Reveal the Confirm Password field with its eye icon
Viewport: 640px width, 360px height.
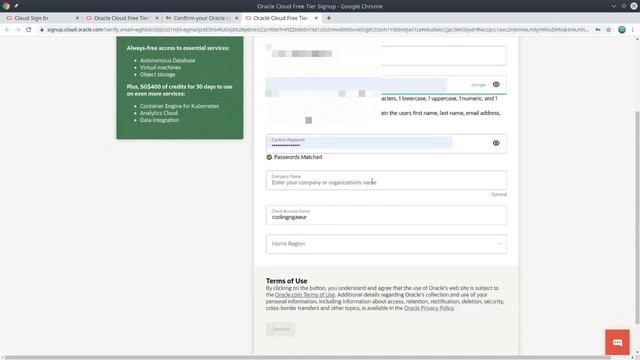pyautogui.click(x=496, y=143)
